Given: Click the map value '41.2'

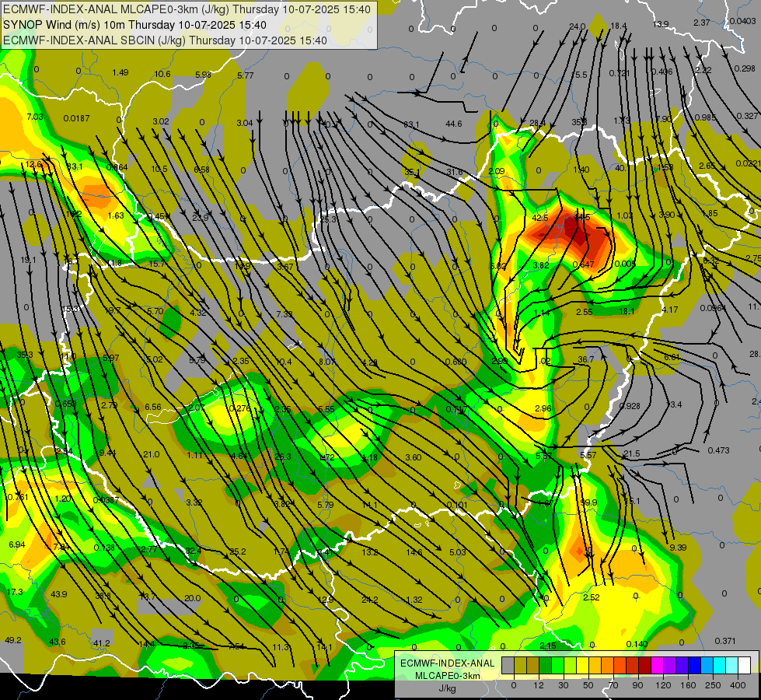Looking at the screenshot, I should pos(101,643).
